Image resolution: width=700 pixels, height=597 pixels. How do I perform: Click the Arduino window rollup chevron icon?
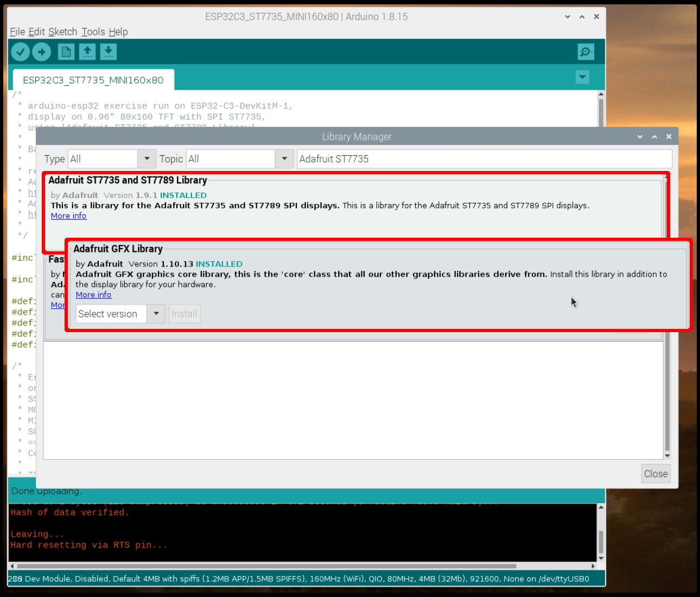[x=568, y=17]
